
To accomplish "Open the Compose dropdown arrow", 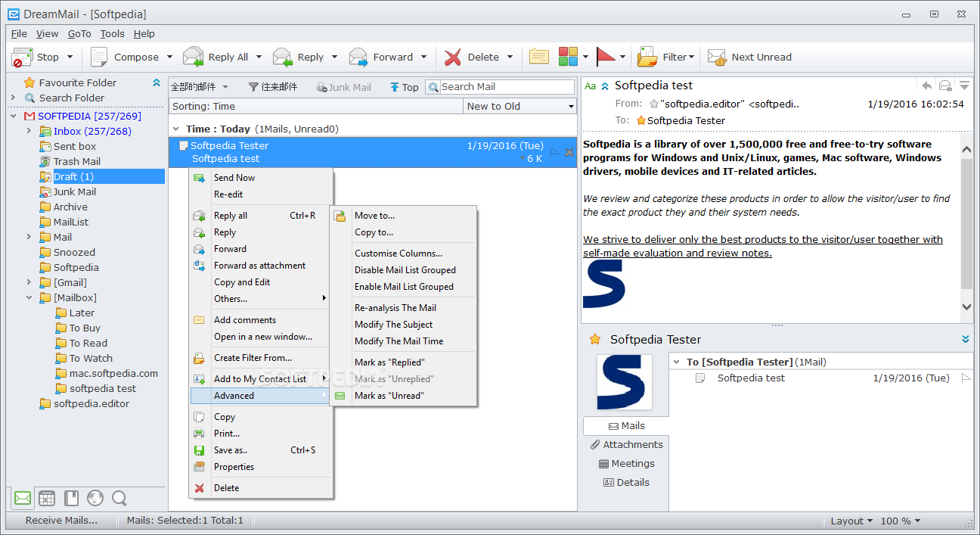I will (169, 57).
